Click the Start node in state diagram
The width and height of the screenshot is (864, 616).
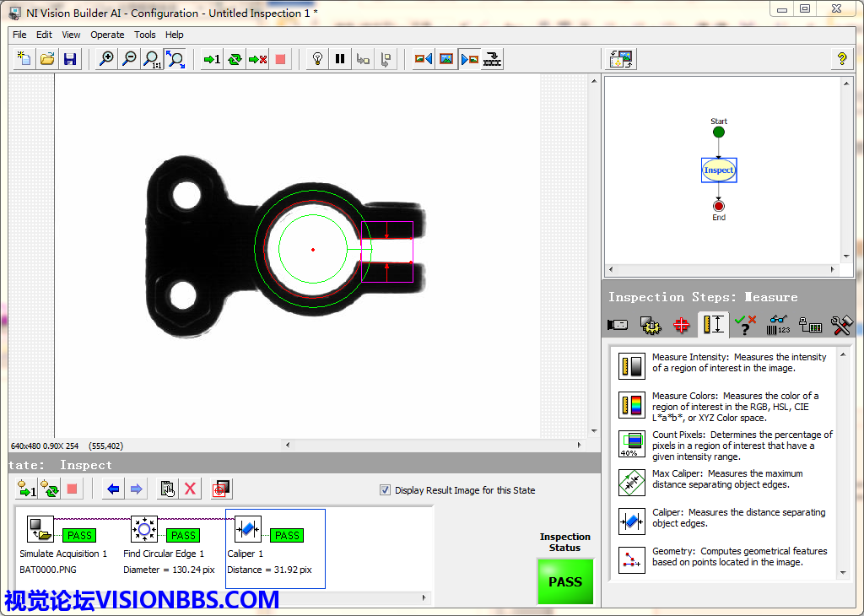719,132
